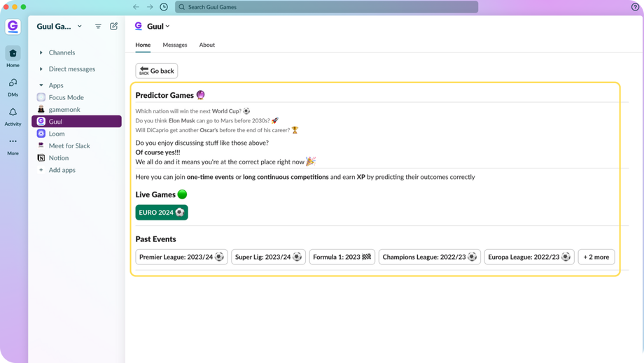644x363 pixels.
Task: Open the EURO 2024 live game
Action: pos(162,213)
